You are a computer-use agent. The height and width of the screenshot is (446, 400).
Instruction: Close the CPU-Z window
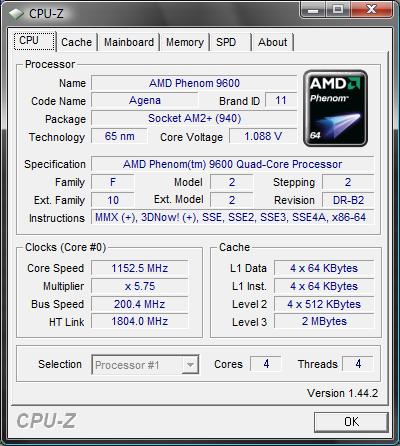[x=371, y=10]
